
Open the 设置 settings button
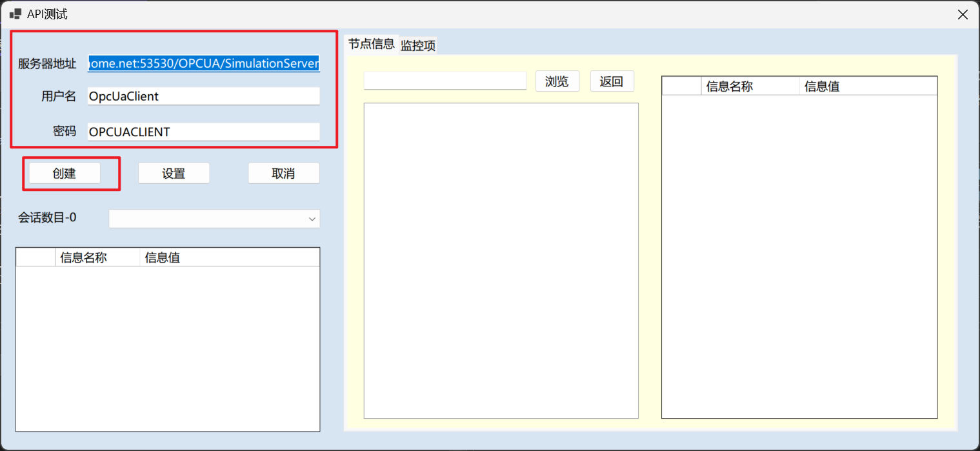pyautogui.click(x=174, y=174)
